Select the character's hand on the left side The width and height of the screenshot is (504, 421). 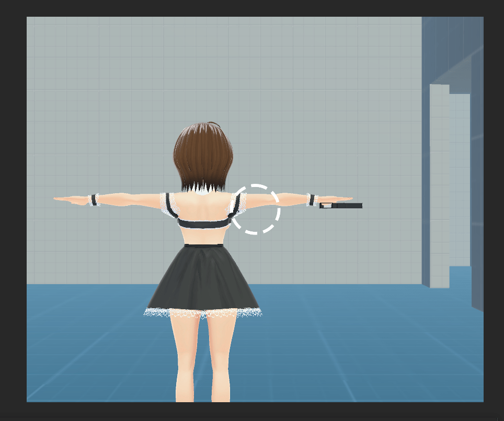click(71, 199)
